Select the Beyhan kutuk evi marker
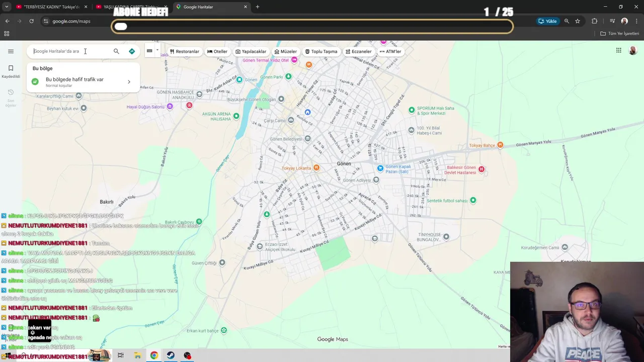The image size is (644, 362). [x=84, y=108]
